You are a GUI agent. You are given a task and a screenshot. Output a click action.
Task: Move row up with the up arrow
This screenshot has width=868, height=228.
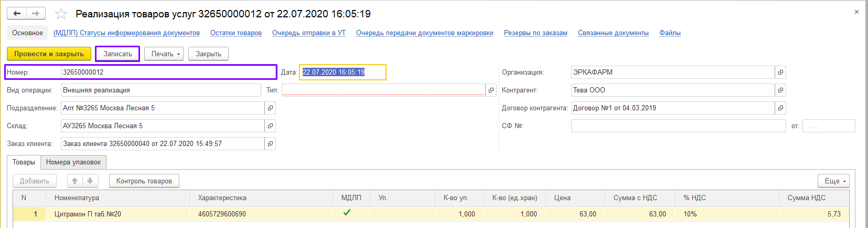point(75,181)
